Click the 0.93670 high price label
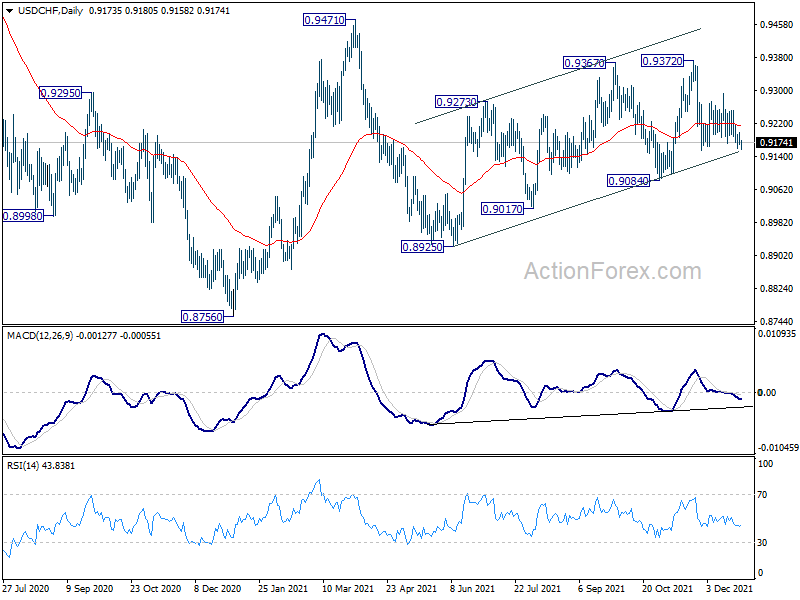800x600 pixels. coord(584,63)
